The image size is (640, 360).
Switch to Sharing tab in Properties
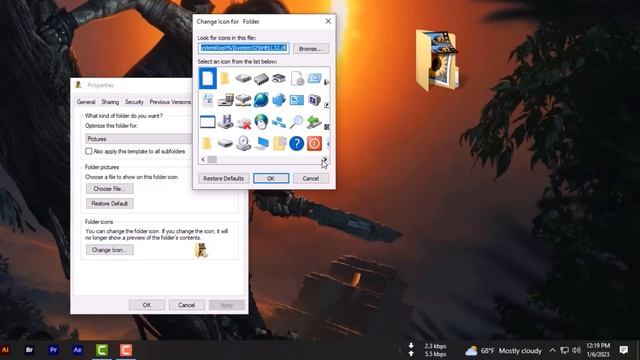click(x=110, y=102)
